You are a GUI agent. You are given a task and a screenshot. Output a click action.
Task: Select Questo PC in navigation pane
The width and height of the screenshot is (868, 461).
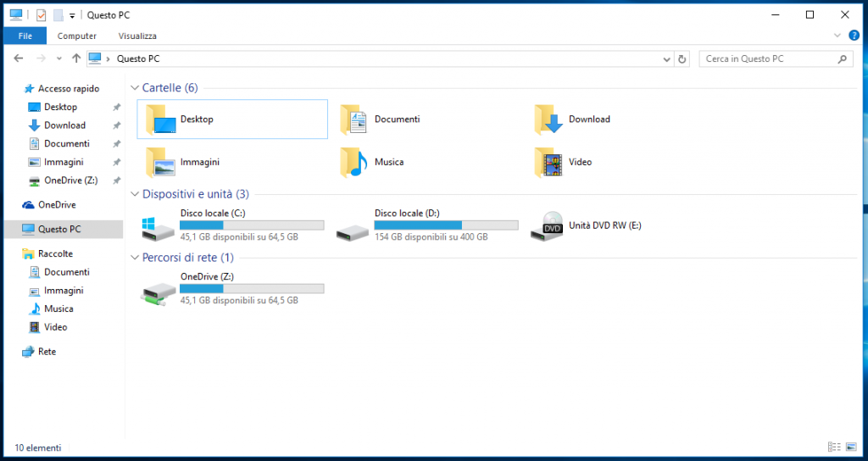tap(63, 229)
